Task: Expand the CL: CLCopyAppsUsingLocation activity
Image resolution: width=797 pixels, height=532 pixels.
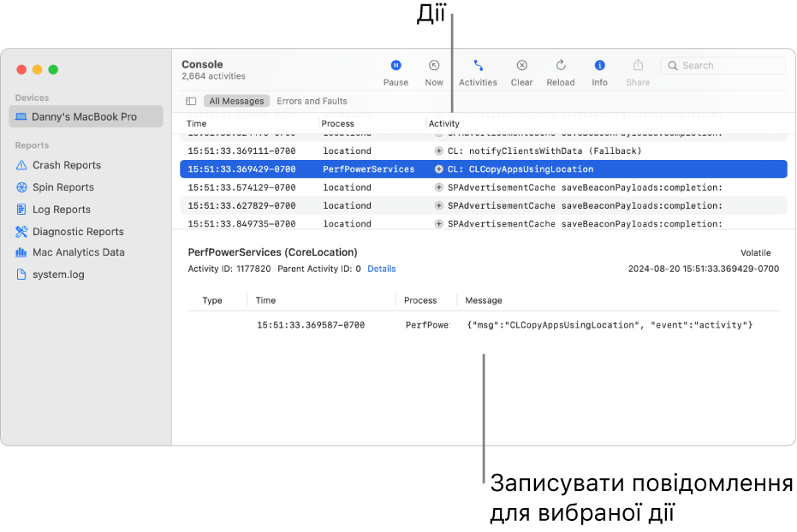Action: [x=438, y=169]
